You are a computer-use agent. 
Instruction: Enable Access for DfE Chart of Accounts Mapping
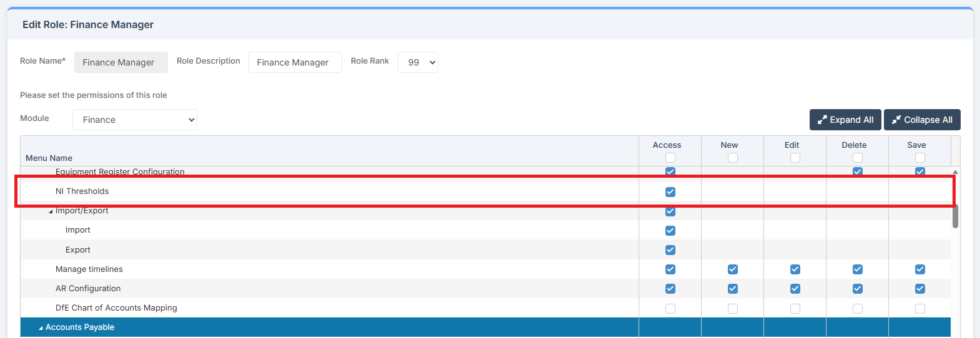tap(670, 309)
